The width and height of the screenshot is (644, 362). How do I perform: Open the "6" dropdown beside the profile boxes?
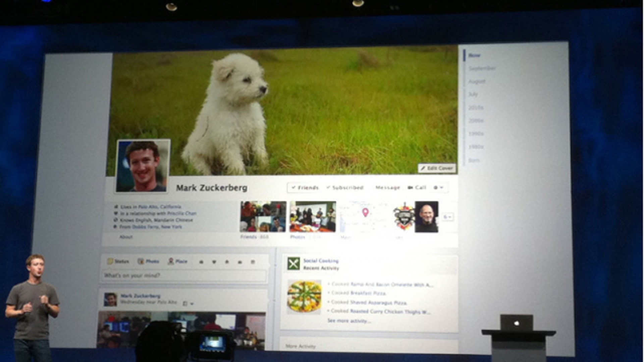(448, 217)
